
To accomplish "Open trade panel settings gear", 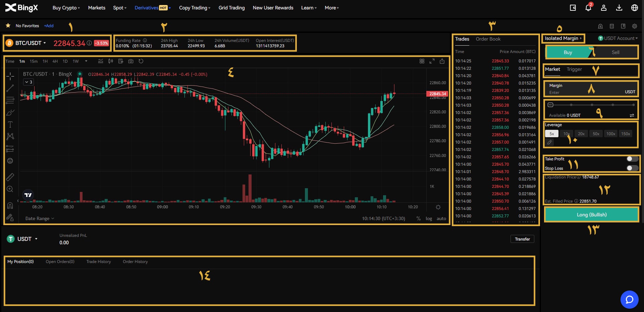I will point(635,26).
